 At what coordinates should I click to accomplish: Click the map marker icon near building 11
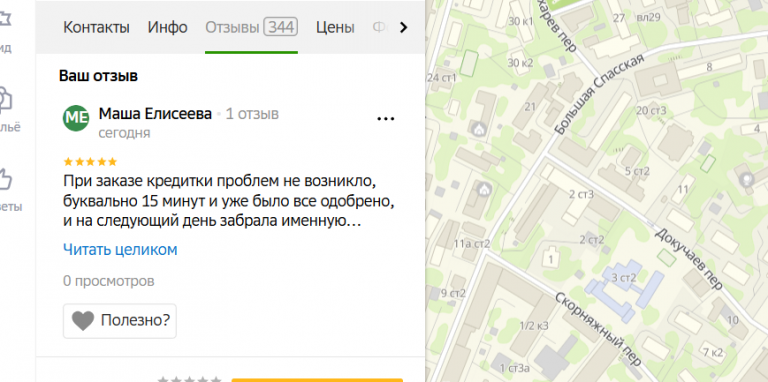click(747, 179)
